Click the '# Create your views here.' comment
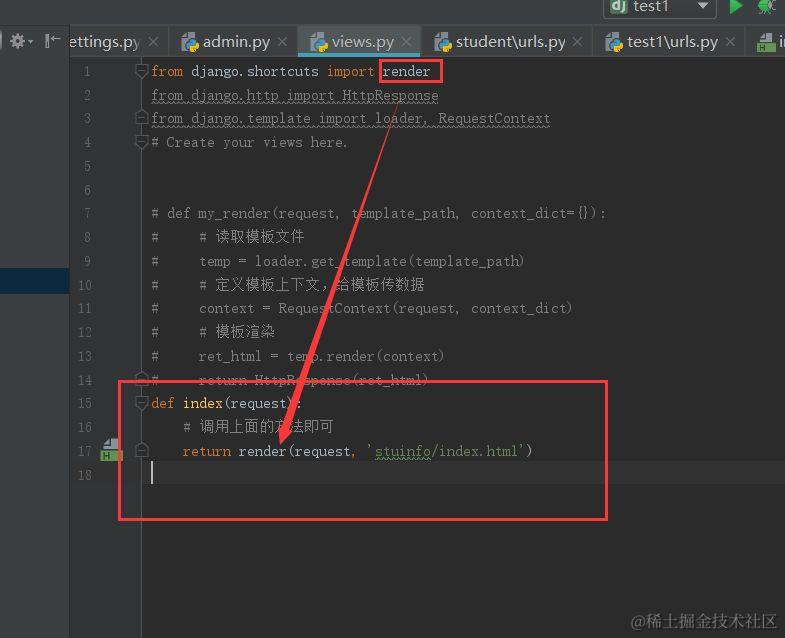 coord(249,143)
